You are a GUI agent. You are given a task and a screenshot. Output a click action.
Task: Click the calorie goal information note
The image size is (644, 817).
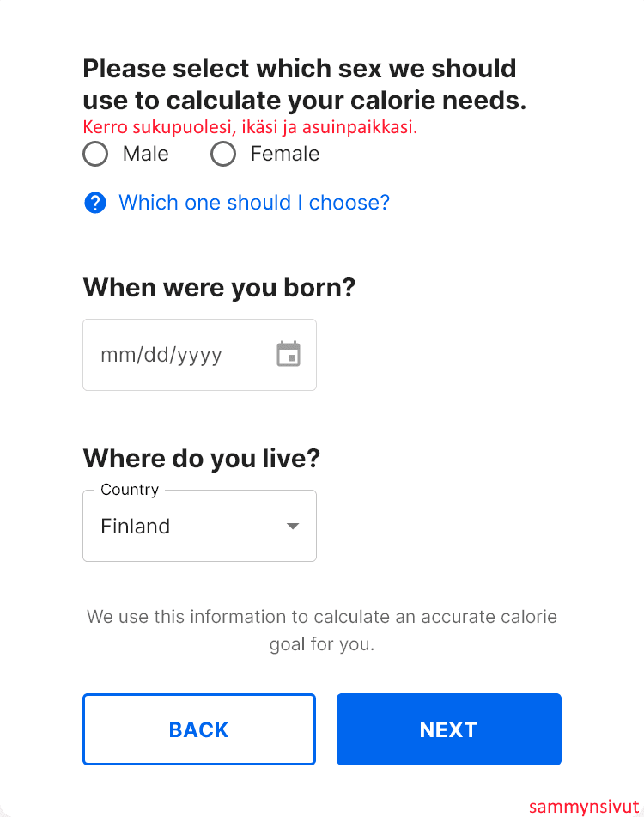322,630
